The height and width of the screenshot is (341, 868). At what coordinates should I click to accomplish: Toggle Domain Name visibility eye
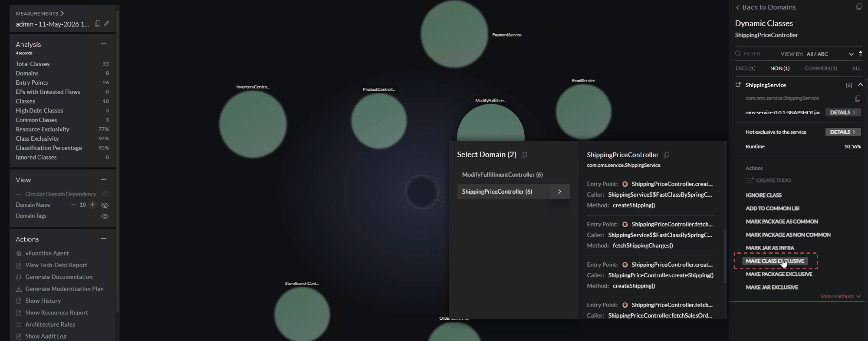[105, 205]
